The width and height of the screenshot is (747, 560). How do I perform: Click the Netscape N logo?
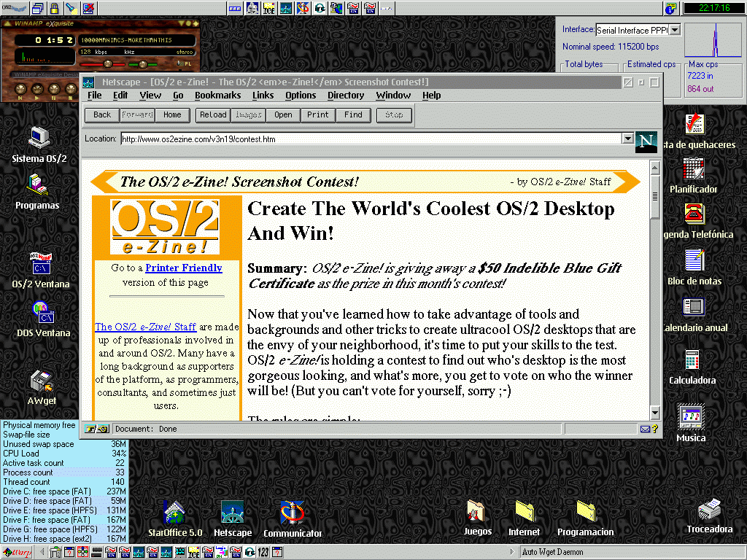[646, 142]
